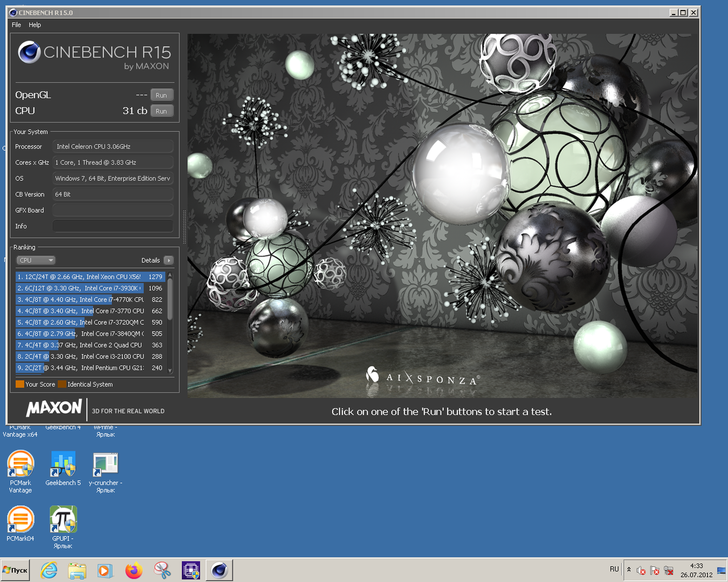Image resolution: width=728 pixels, height=582 pixels.
Task: Open Windows Explorer folder from taskbar
Action: point(77,570)
